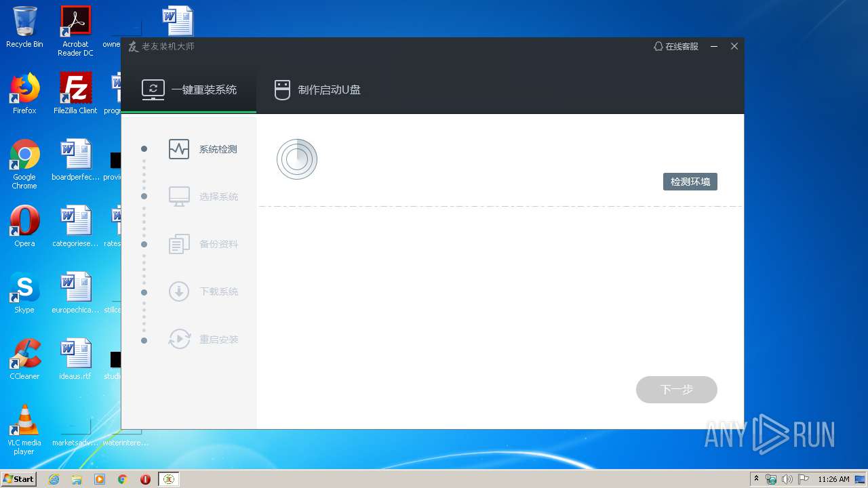The height and width of the screenshot is (488, 868).
Task: Click the volume speaker tray icon
Action: coord(787,479)
